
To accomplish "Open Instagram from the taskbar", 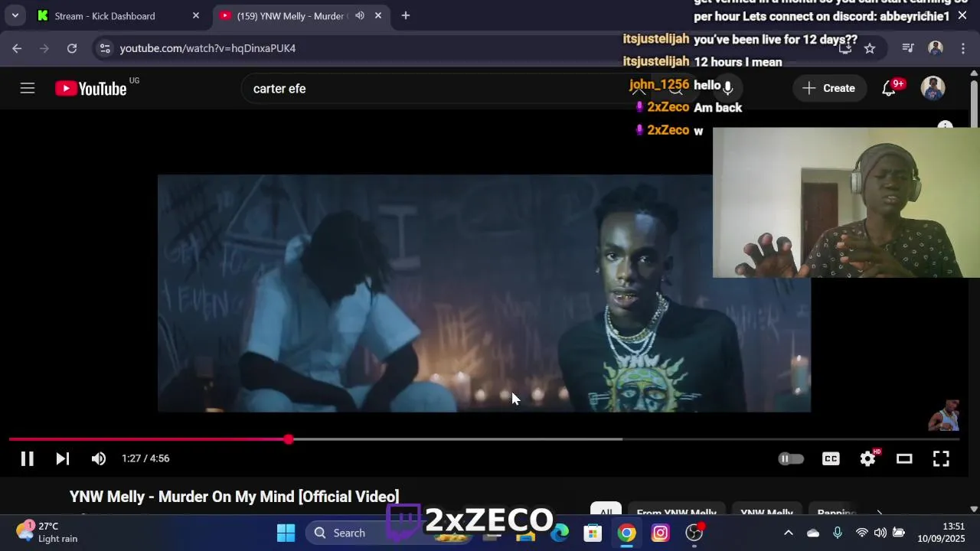I will [661, 533].
